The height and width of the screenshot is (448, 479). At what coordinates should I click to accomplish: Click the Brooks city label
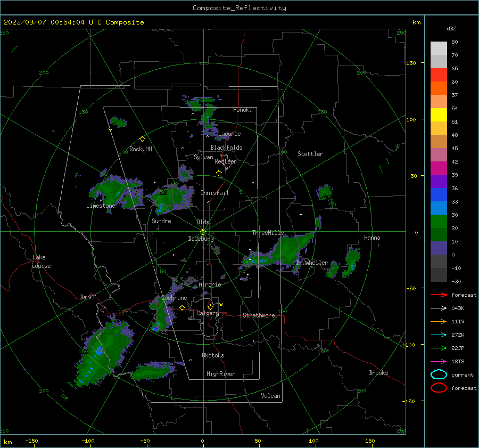378,373
